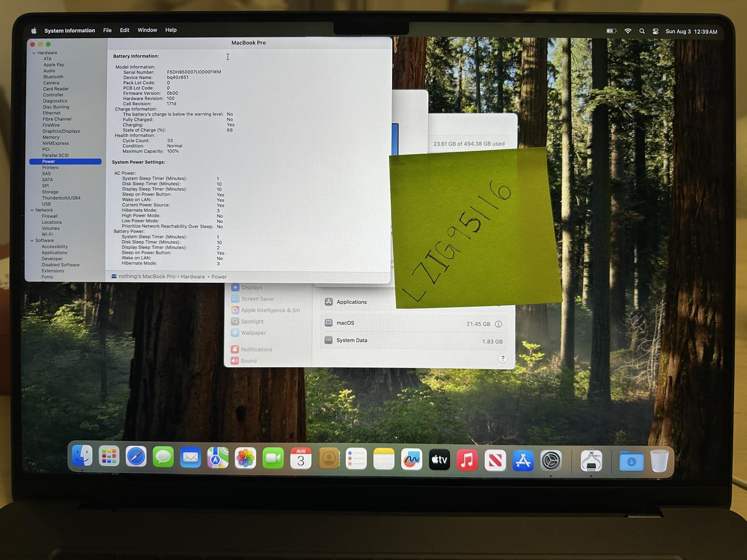Open Trash in the Dock
This screenshot has width=747, height=560.
[x=659, y=461]
